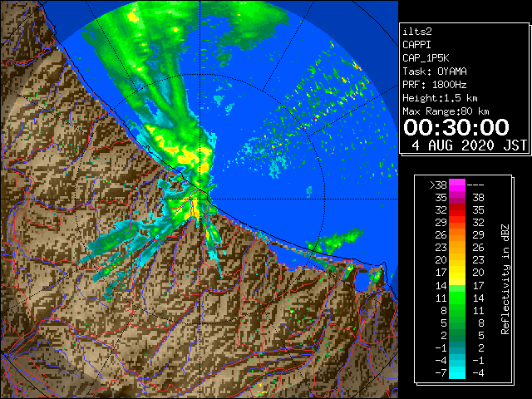Click the "PRF: 1800Hz" value
This screenshot has width=532, height=399.
[x=435, y=85]
